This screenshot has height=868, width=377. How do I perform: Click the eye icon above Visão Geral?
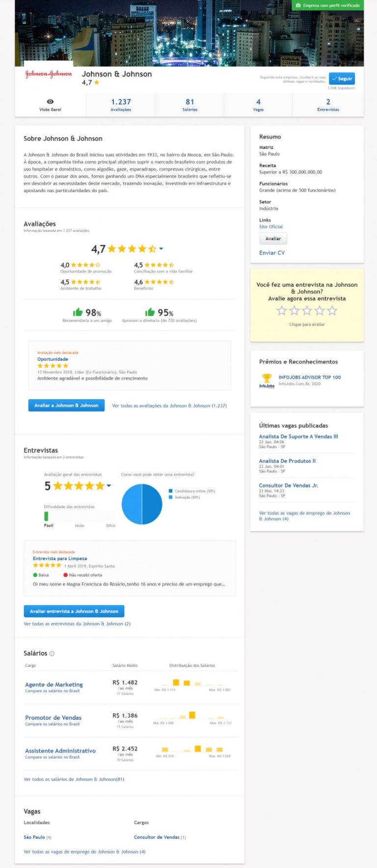[50, 102]
